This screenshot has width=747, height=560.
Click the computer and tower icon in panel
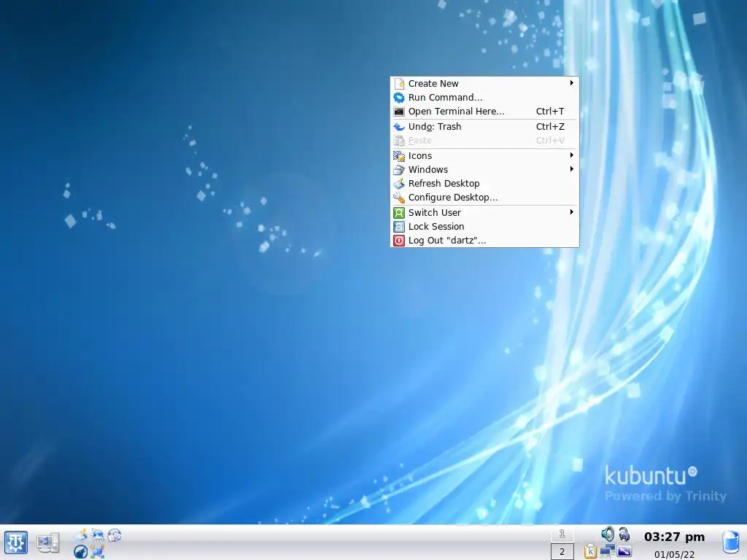click(48, 542)
